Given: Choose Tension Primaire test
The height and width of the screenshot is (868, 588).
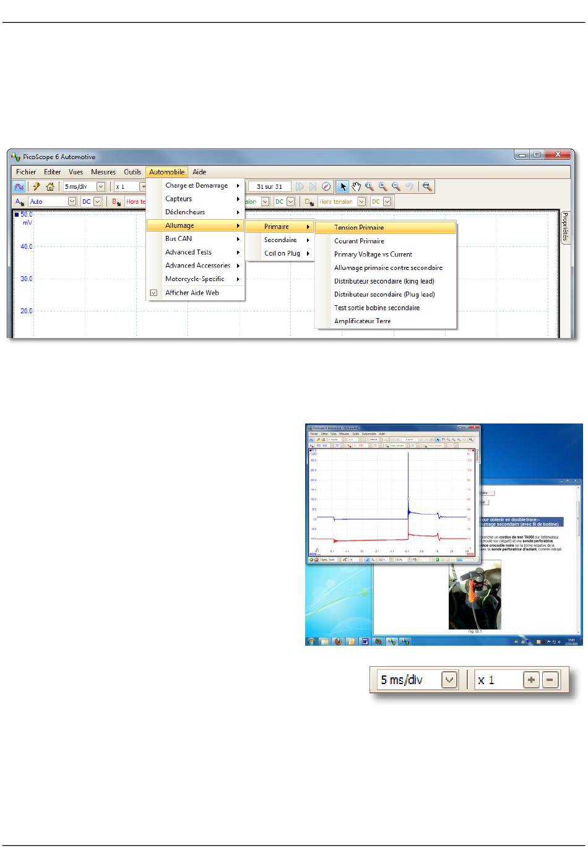Looking at the screenshot, I should (x=386, y=227).
